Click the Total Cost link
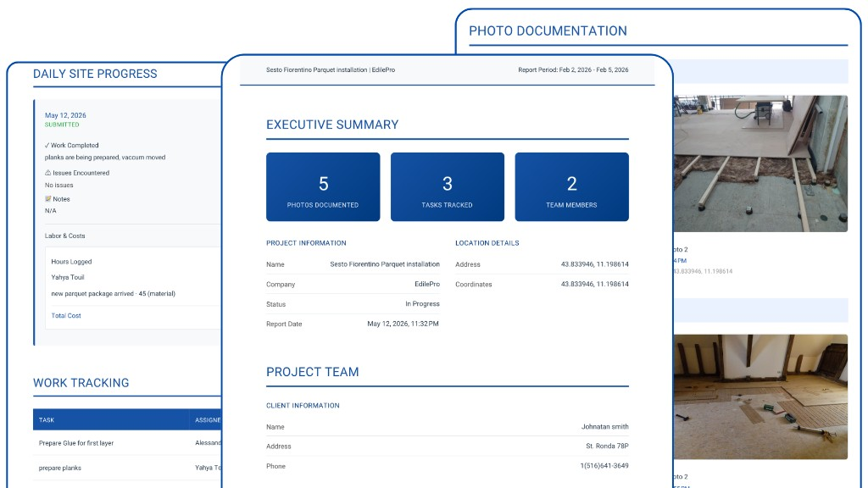This screenshot has height=488, width=868. pos(66,315)
